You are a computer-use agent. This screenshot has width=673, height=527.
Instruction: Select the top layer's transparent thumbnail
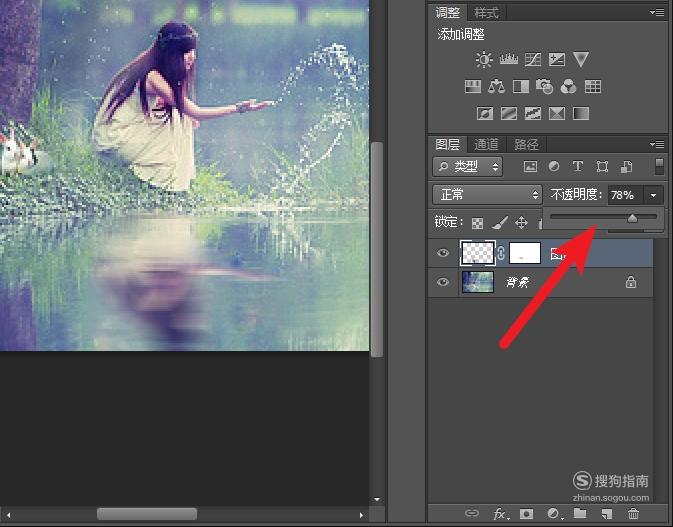point(477,253)
